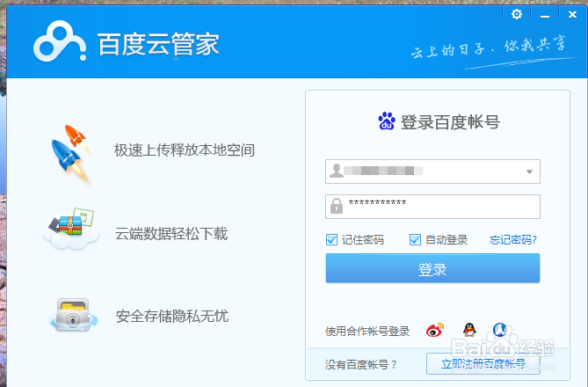The width and height of the screenshot is (588, 387).
Task: Click the Baidu Cloud logo in the header
Action: click(x=60, y=41)
